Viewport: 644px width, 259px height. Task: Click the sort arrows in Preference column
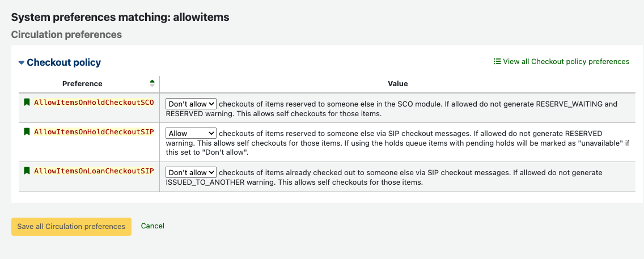click(152, 84)
